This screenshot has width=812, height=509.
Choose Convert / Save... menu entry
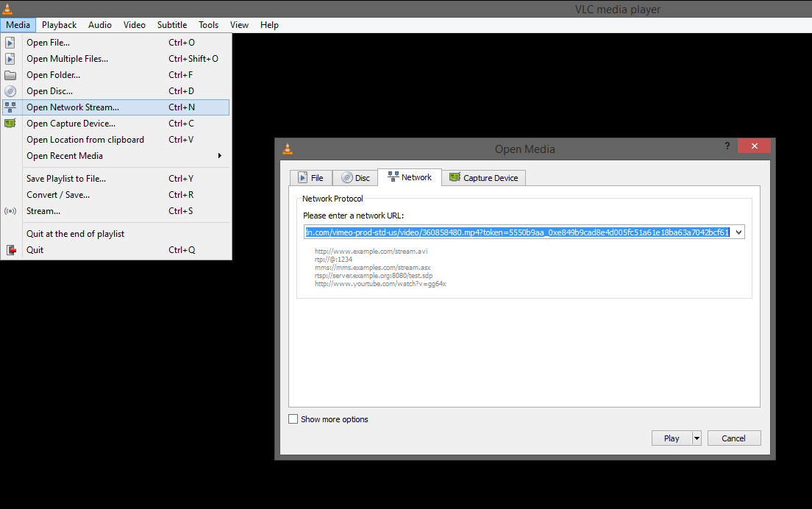pyautogui.click(x=116, y=195)
